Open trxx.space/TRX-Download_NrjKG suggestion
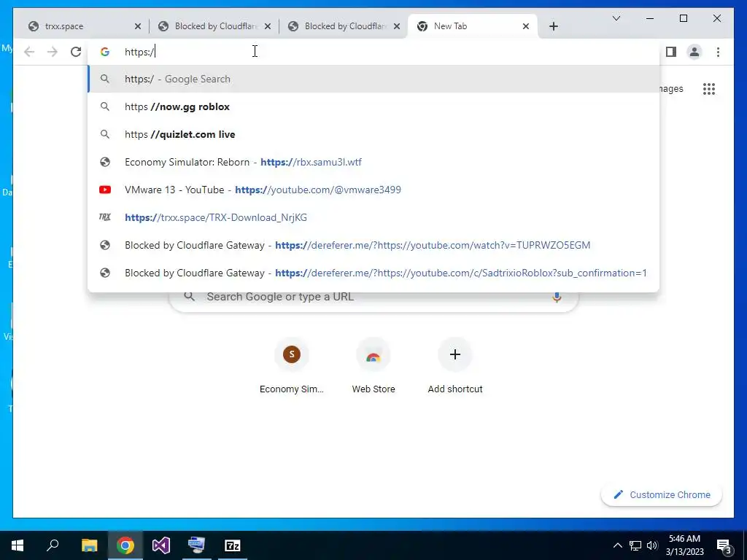The image size is (747, 560). [x=373, y=217]
